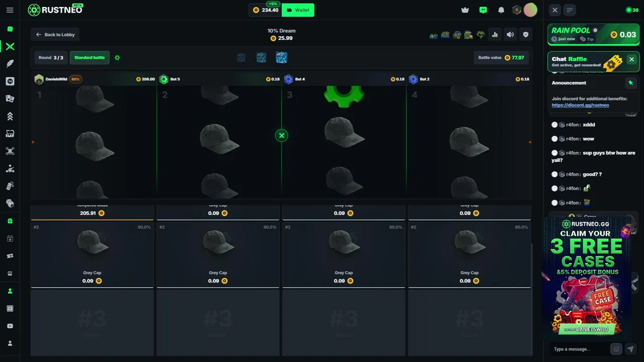
Task: Click the Rain Pool 0.03 amount
Action: click(x=624, y=35)
